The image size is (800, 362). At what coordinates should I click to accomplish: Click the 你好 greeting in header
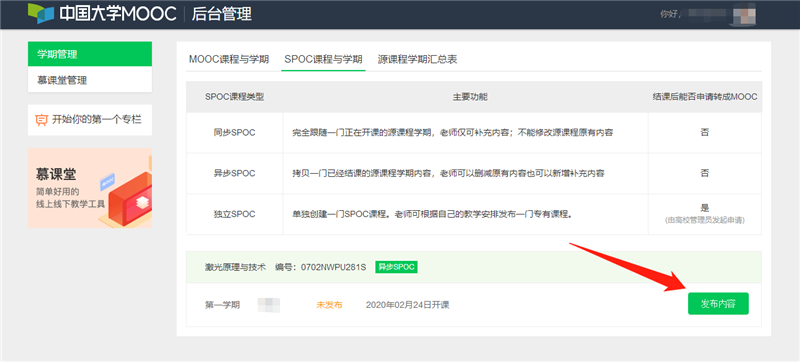pos(669,14)
